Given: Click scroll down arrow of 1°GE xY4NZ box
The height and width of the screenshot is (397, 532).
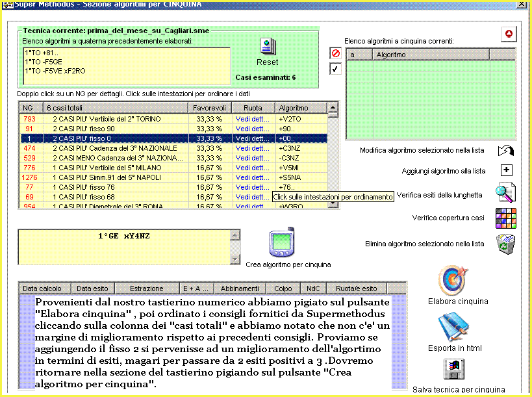Looking at the screenshot, I should click(x=234, y=259).
